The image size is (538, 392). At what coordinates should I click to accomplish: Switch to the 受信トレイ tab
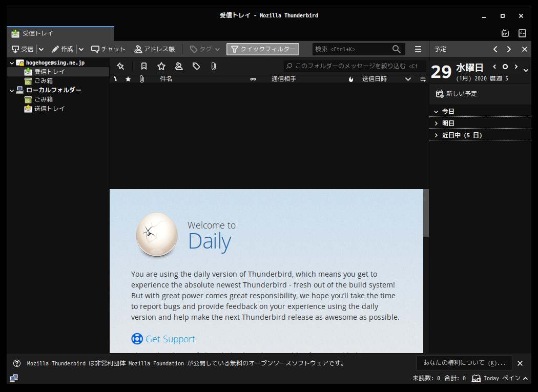coord(60,33)
